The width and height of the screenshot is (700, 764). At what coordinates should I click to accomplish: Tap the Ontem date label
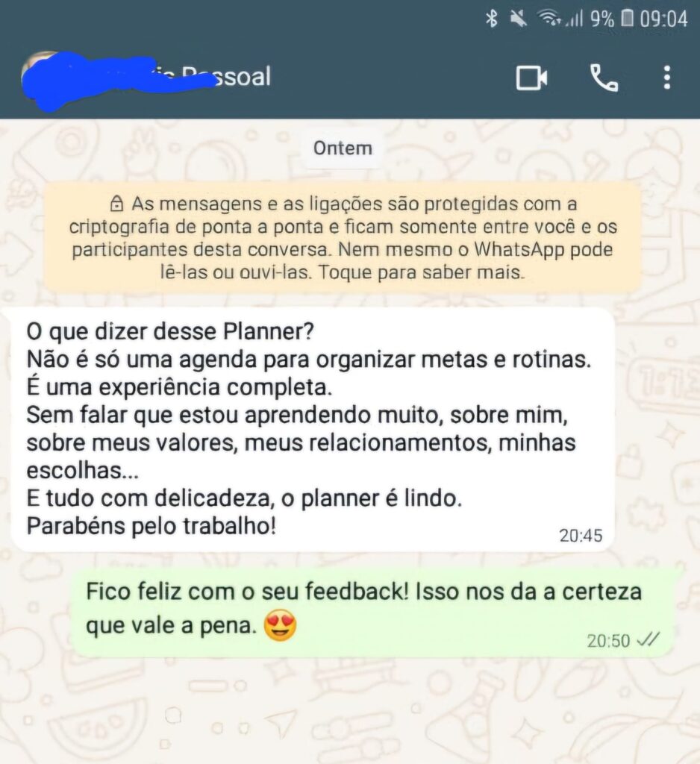pos(343,148)
